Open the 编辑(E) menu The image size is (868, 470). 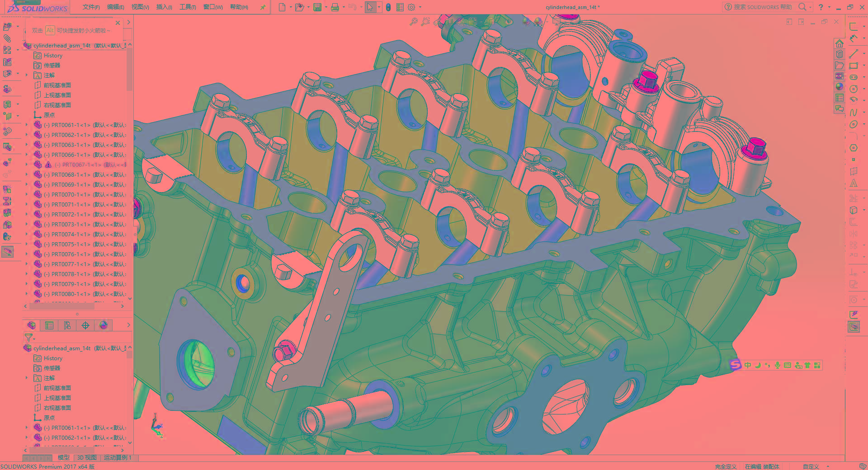click(116, 7)
